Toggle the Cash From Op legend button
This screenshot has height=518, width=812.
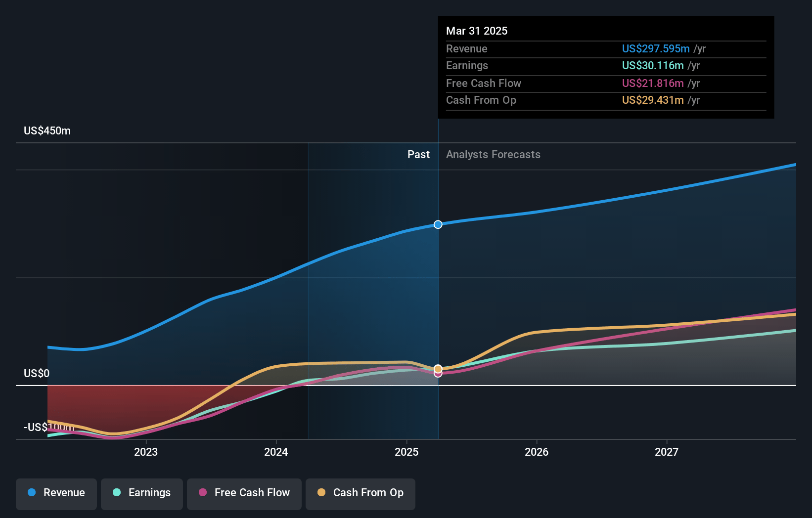tap(361, 494)
